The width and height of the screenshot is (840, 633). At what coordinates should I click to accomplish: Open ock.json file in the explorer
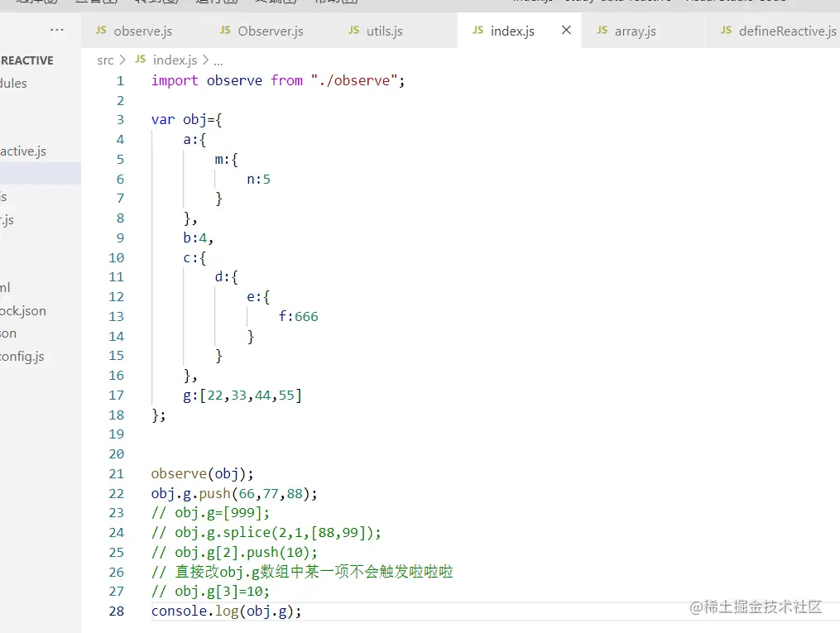(23, 310)
